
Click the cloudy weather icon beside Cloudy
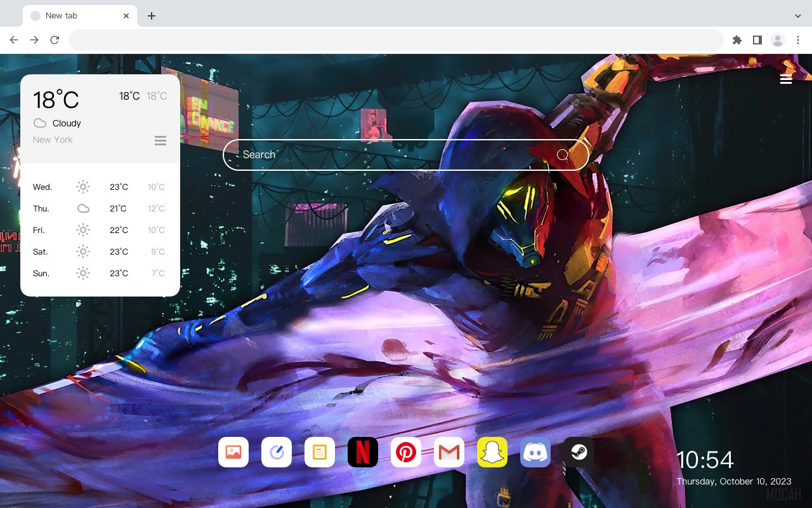coord(40,123)
